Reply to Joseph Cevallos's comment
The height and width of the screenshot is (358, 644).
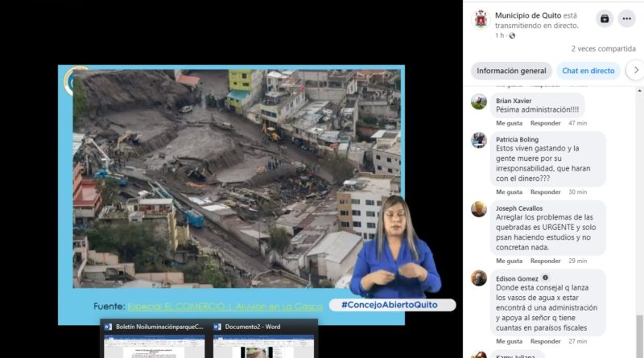pos(545,261)
